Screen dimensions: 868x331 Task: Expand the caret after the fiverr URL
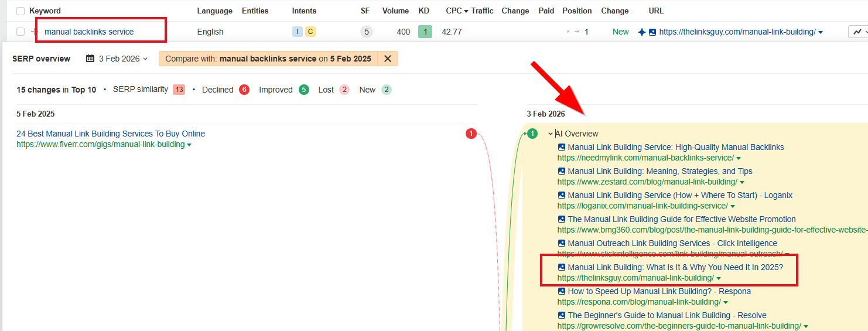coord(189,145)
